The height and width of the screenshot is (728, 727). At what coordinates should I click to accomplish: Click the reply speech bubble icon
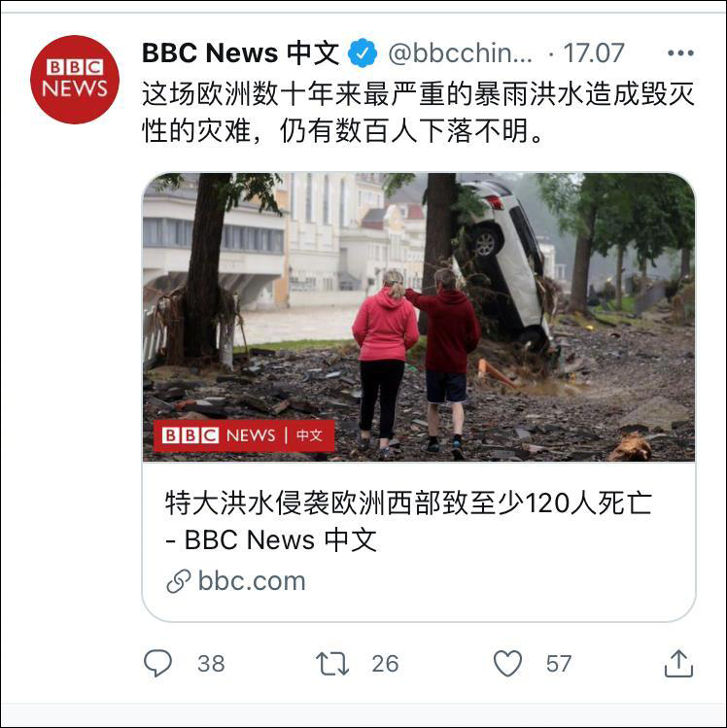(157, 663)
